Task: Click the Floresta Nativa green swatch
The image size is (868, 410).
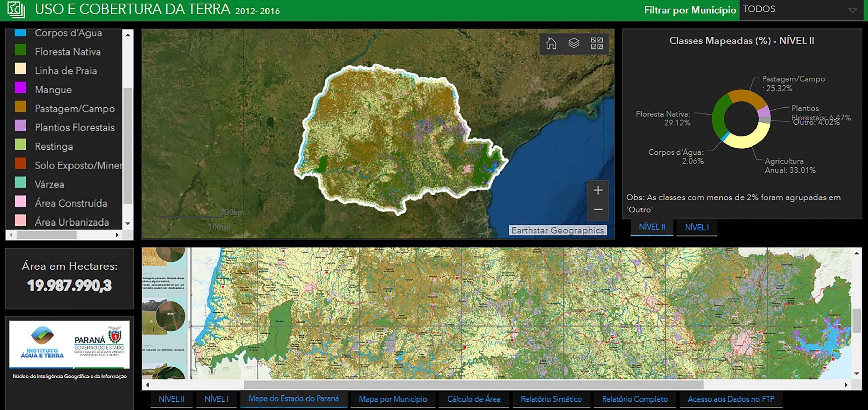Action: 20,50
